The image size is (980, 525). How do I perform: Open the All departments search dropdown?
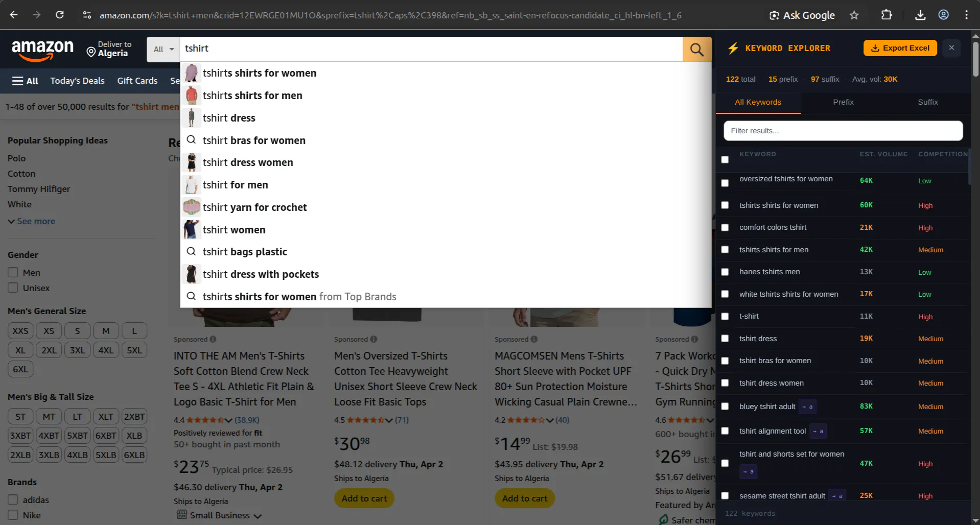tap(164, 49)
